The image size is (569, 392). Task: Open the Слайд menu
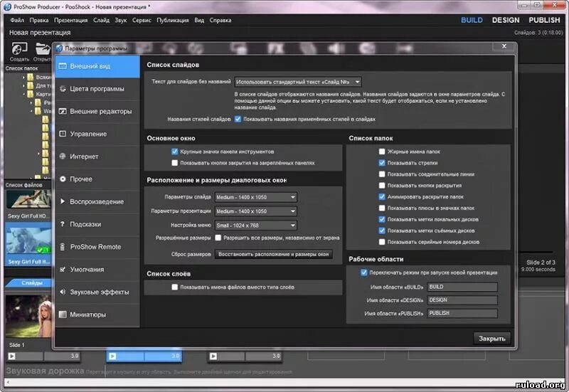click(x=101, y=20)
